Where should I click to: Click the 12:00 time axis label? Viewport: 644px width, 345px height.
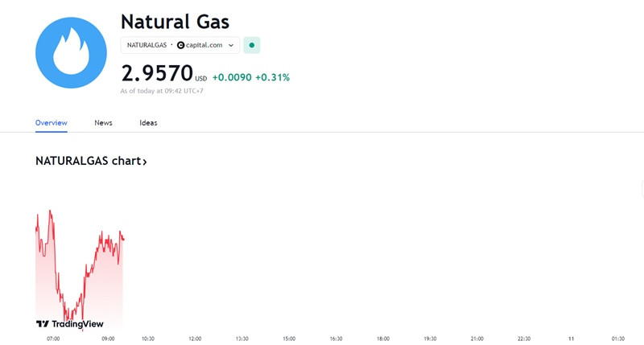pos(195,339)
